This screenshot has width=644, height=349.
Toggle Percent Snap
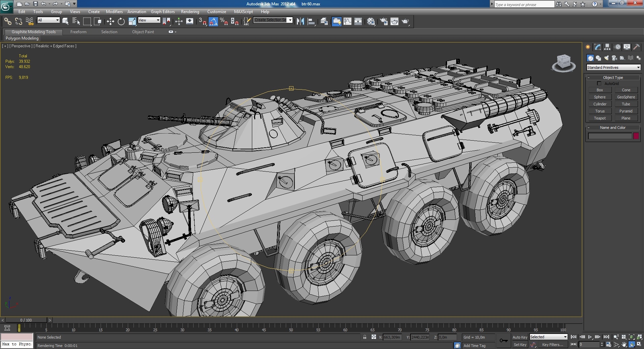tap(224, 21)
